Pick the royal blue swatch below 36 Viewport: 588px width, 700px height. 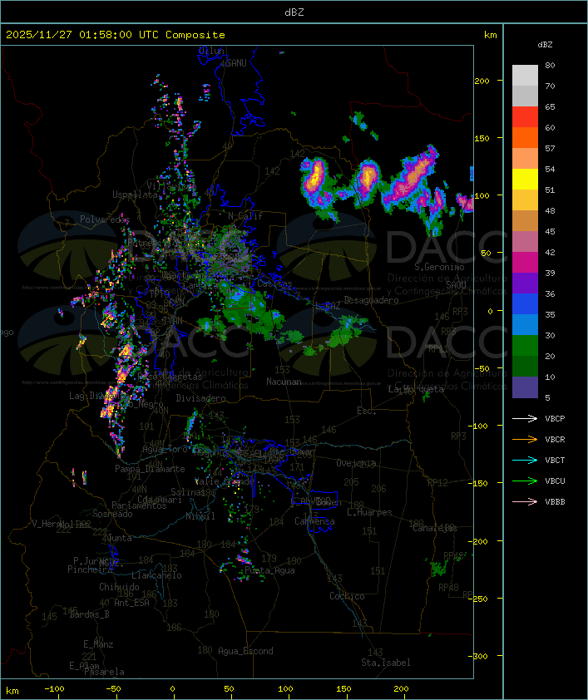(x=525, y=304)
